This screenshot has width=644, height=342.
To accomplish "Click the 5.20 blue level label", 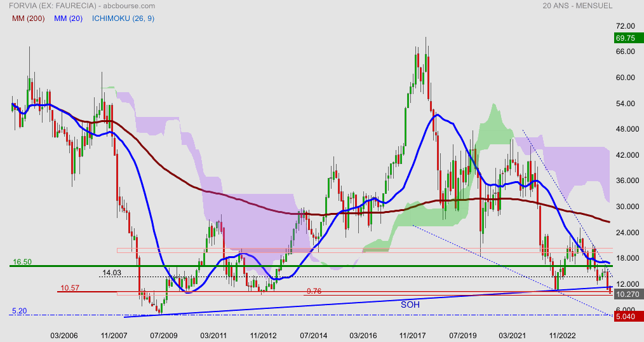I will [19, 311].
